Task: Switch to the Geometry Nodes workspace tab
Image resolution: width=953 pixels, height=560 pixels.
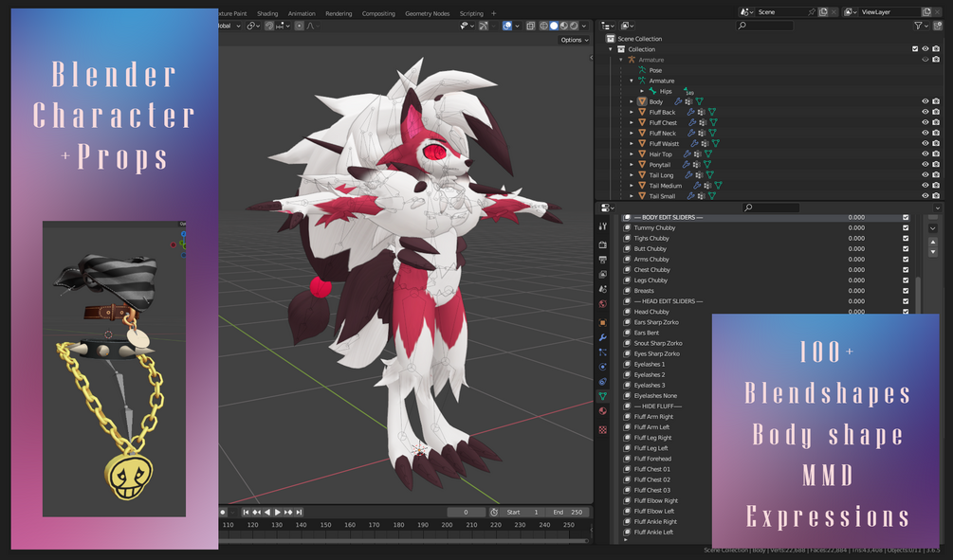Action: pyautogui.click(x=428, y=13)
